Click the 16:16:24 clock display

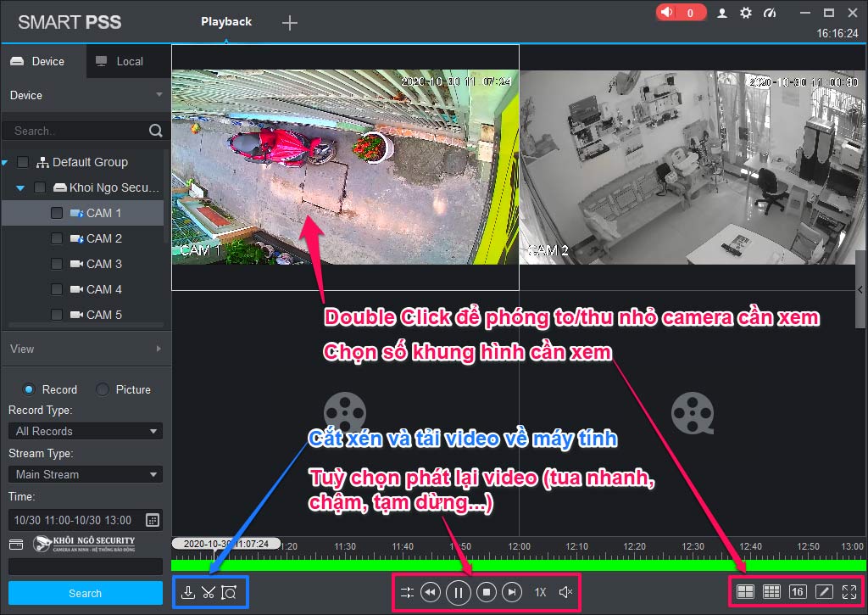click(837, 33)
